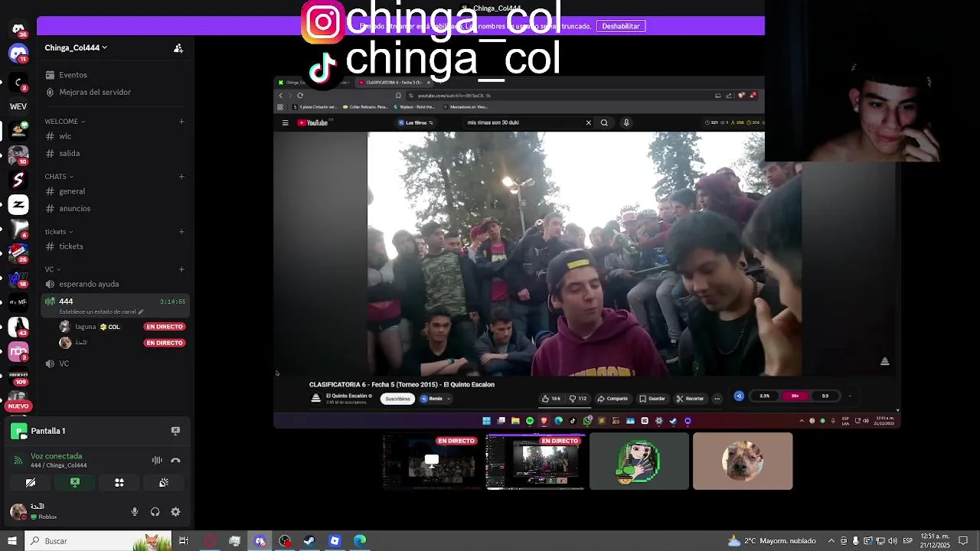Add channel to CHATS category
This screenshot has height=551, width=980.
pyautogui.click(x=181, y=177)
